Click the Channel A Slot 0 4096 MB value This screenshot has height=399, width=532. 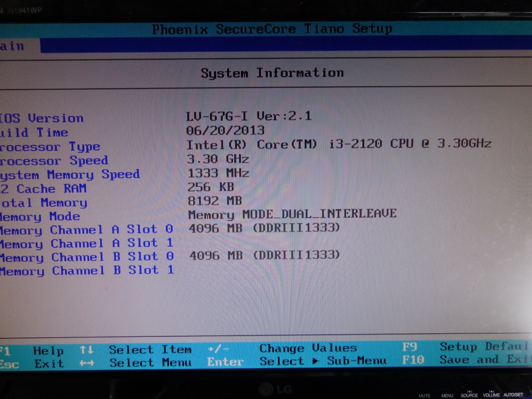pos(264,228)
